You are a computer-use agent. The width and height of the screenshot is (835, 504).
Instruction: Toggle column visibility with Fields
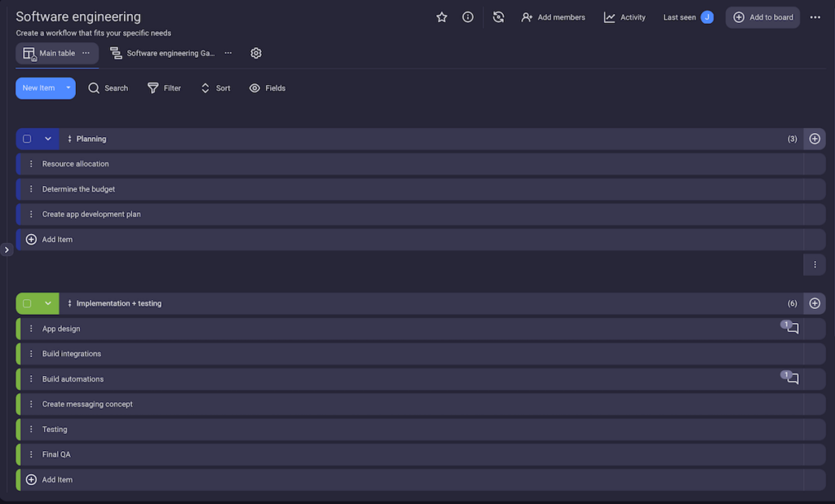coord(267,88)
